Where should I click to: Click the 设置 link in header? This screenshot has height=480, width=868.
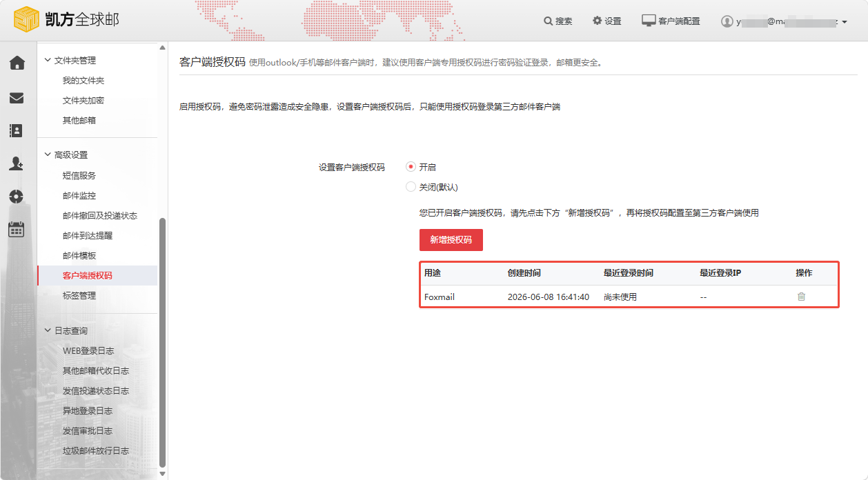click(613, 21)
